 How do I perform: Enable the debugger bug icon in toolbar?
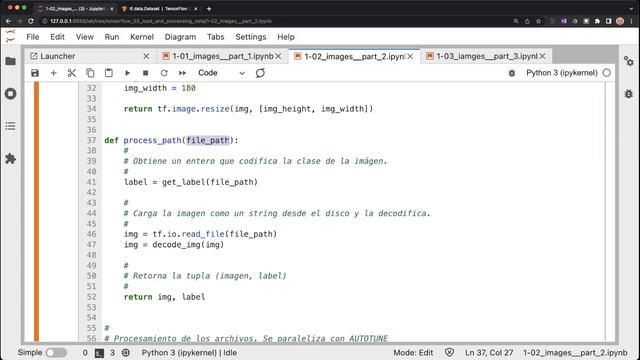512,73
